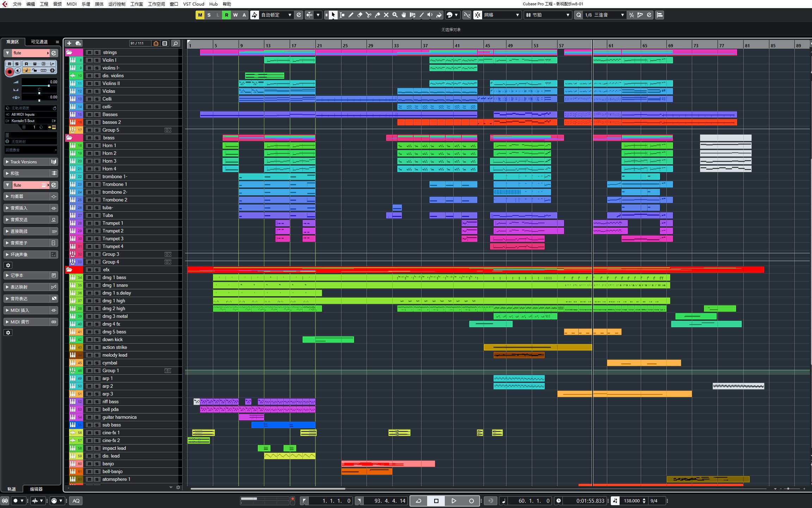The height and width of the screenshot is (508, 812).
Task: Pick the Draw pencil tool
Action: click(351, 15)
